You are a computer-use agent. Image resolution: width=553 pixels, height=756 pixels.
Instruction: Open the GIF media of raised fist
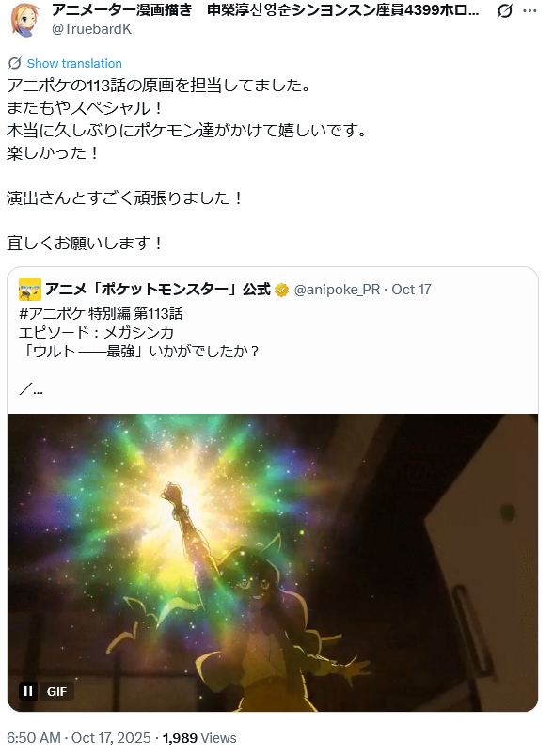point(273,562)
